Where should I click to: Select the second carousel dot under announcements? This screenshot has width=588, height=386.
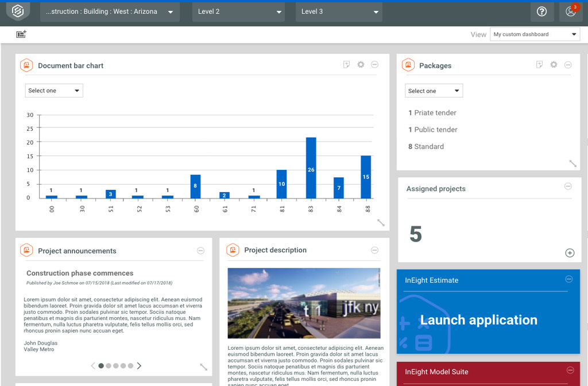[x=109, y=365]
